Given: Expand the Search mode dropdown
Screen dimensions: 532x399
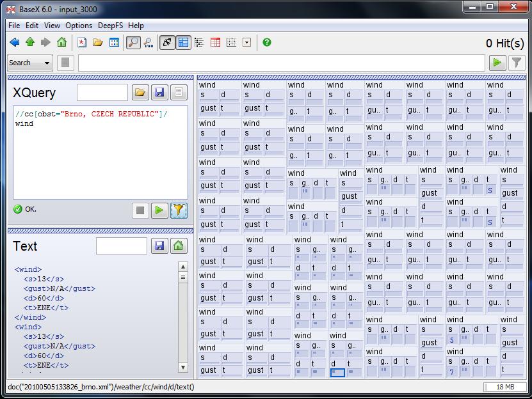Looking at the screenshot, I should [30, 63].
